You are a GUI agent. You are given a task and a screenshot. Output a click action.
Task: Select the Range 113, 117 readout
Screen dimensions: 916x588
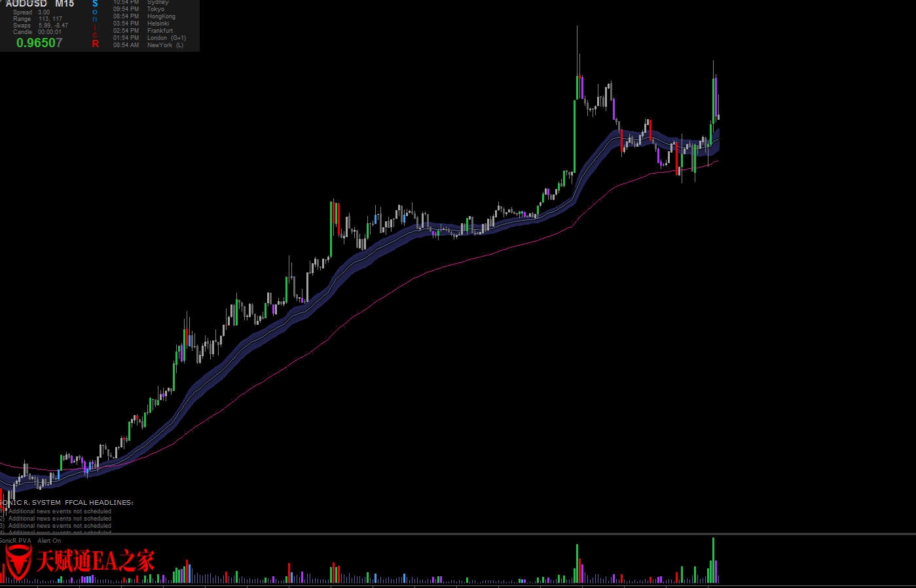point(37,19)
